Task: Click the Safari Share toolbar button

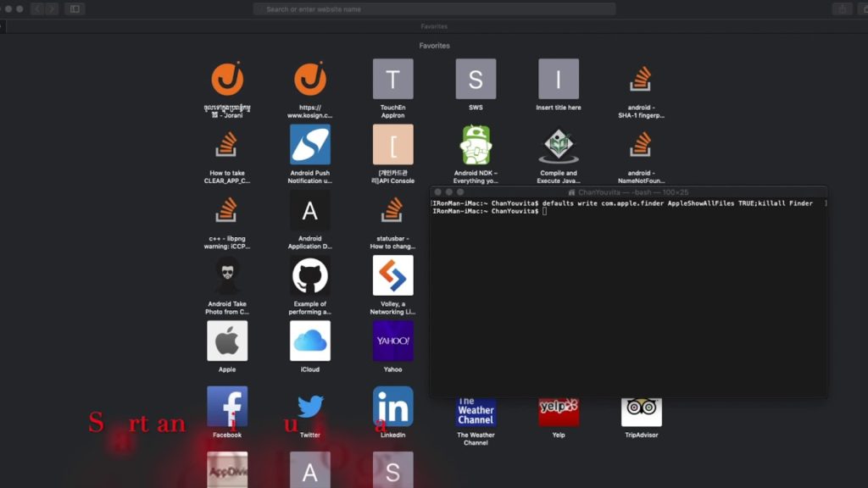Action: pos(843,8)
